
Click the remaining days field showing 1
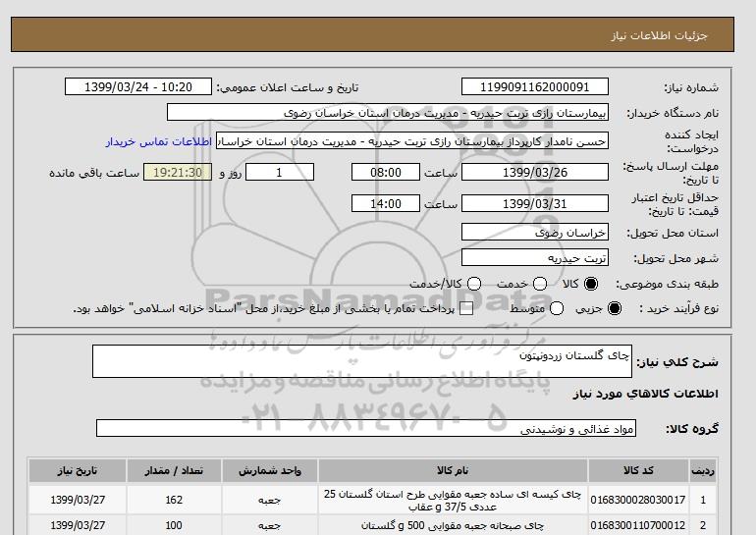280,172
